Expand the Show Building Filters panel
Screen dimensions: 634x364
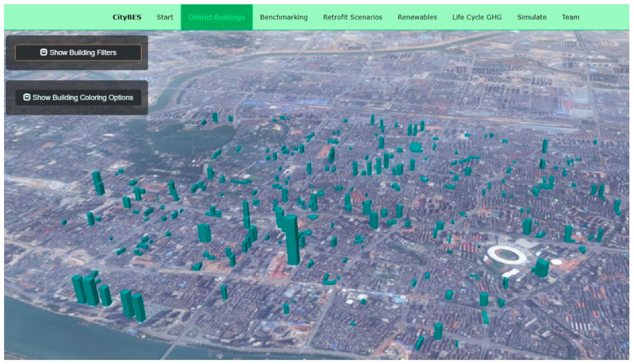pos(78,52)
